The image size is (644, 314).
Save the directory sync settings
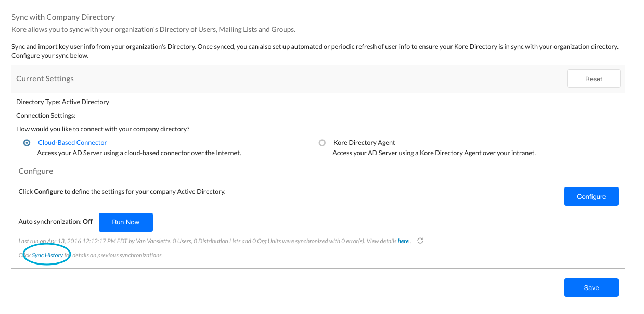pos(591,287)
